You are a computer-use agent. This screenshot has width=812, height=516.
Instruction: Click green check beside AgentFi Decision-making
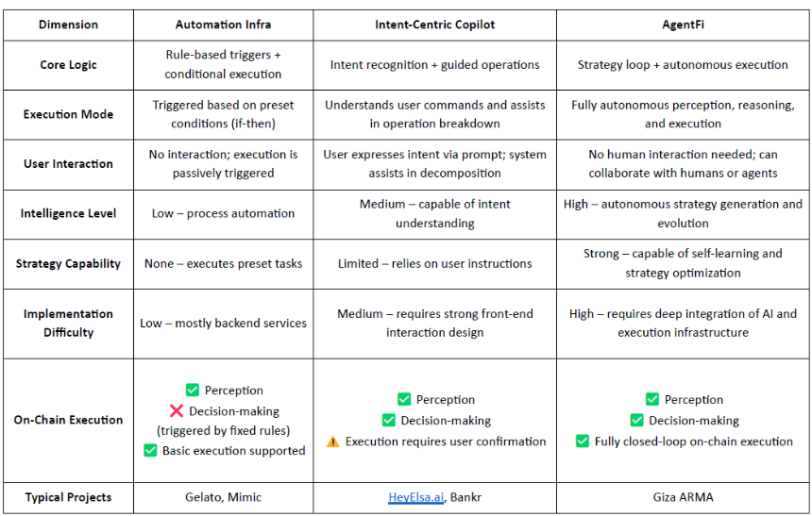[x=637, y=421]
